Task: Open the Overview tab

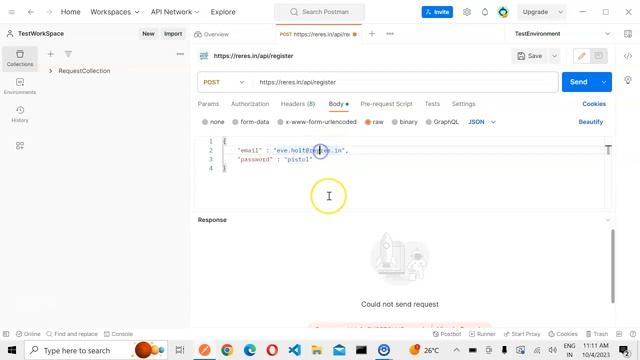Action: [211, 34]
